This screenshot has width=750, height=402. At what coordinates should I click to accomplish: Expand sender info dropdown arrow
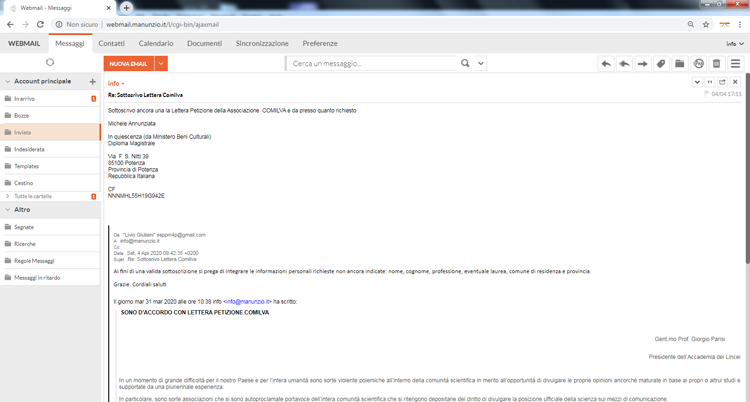pos(123,84)
